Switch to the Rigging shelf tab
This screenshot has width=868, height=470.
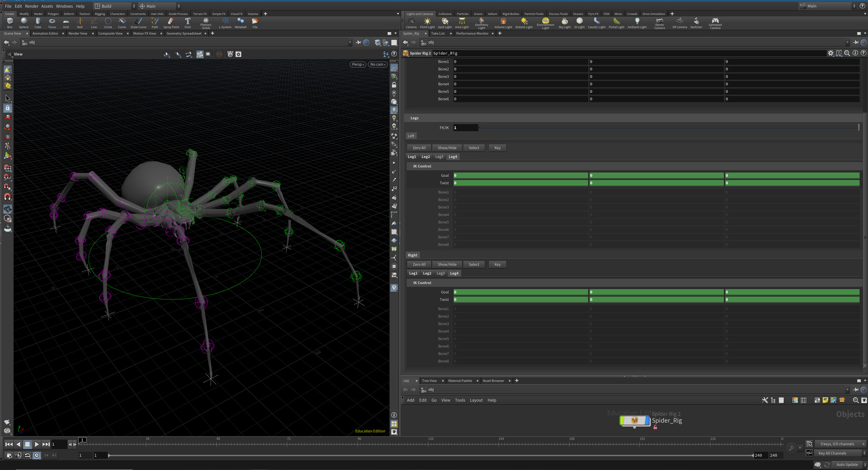pyautogui.click(x=99, y=14)
